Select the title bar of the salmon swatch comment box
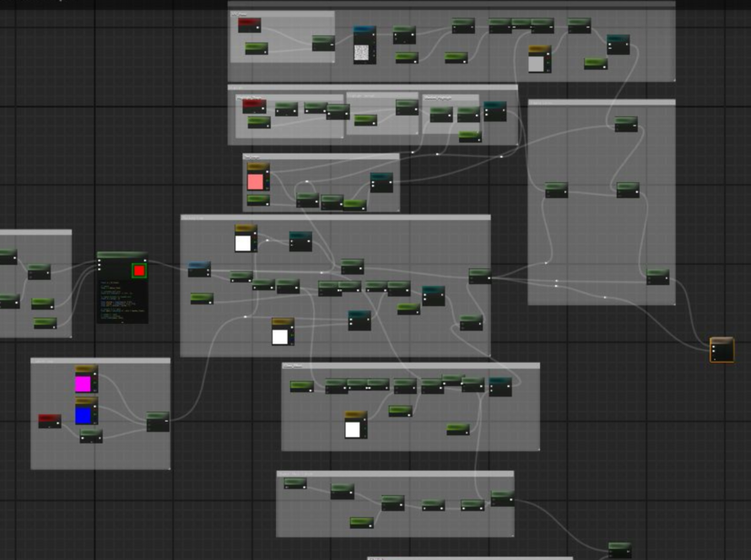 tap(321, 157)
